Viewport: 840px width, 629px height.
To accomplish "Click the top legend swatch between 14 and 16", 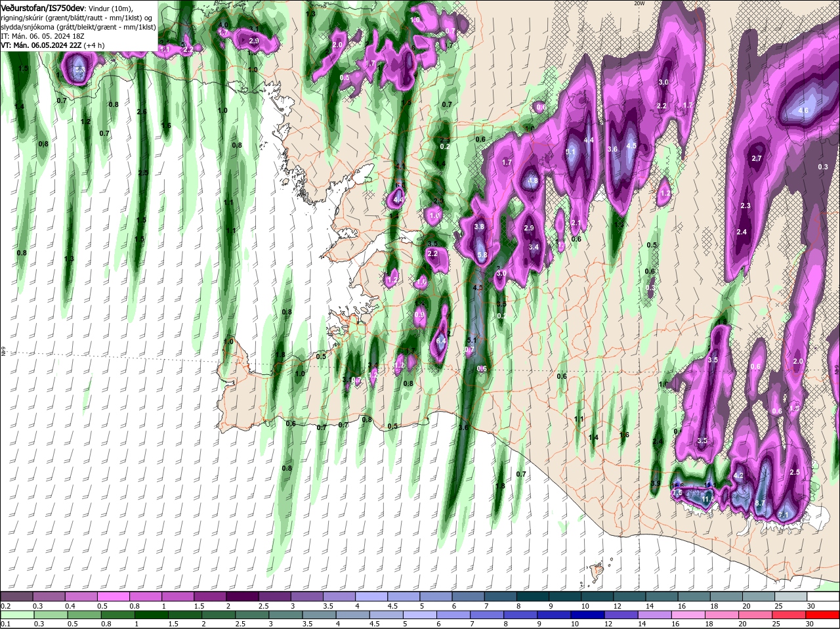I will coord(662,596).
